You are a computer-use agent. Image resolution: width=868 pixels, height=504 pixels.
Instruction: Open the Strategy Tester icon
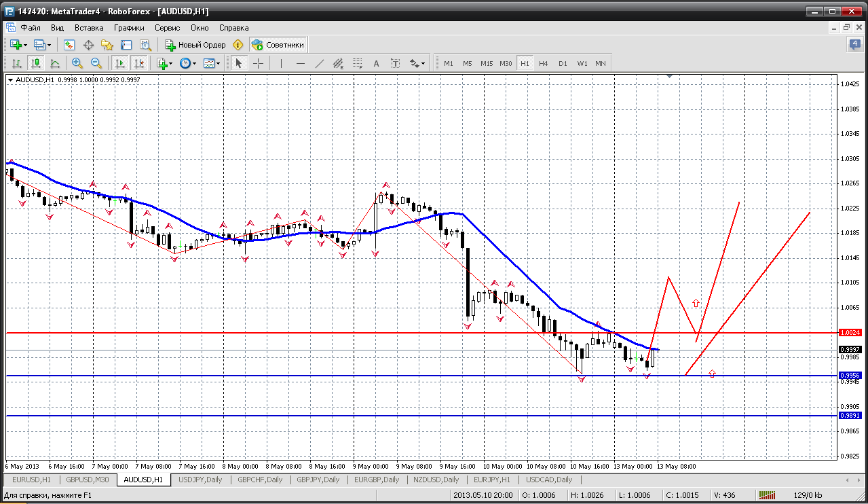coord(145,45)
